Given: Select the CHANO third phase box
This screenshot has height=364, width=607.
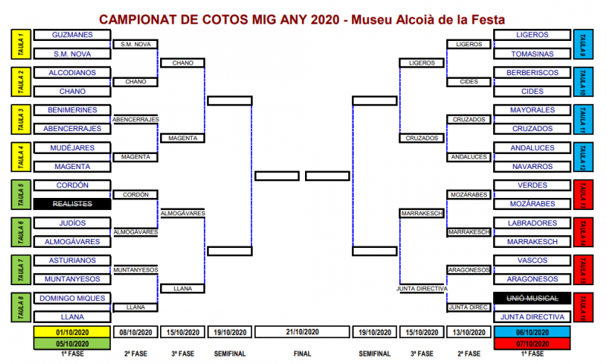Looking at the screenshot, I should point(183,63).
